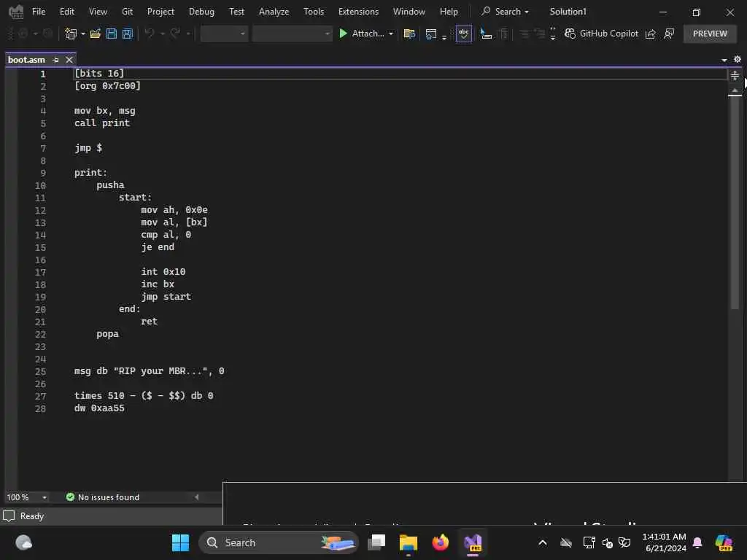The width and height of the screenshot is (747, 560).
Task: Open Task View in taskbar
Action: tap(376, 542)
